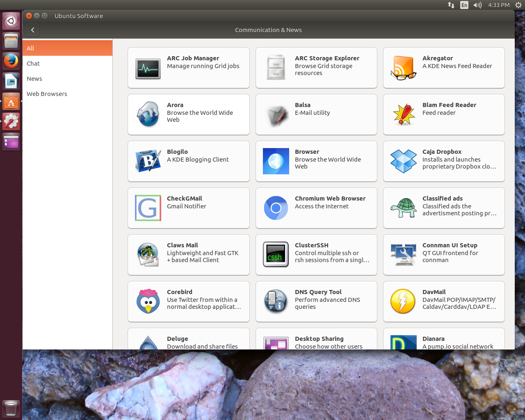Go back using the header back arrow
The height and width of the screenshot is (420, 525).
pyautogui.click(x=32, y=30)
